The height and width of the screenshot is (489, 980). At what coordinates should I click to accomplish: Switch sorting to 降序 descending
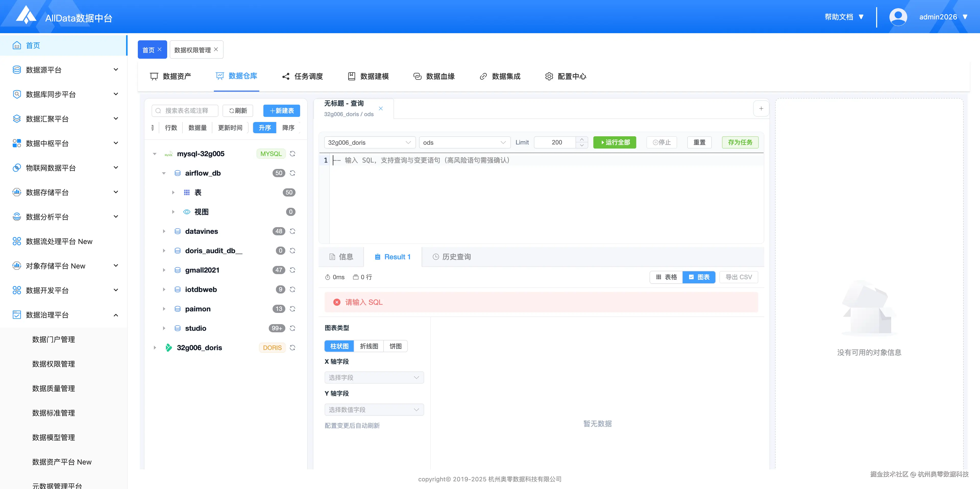[x=288, y=128]
